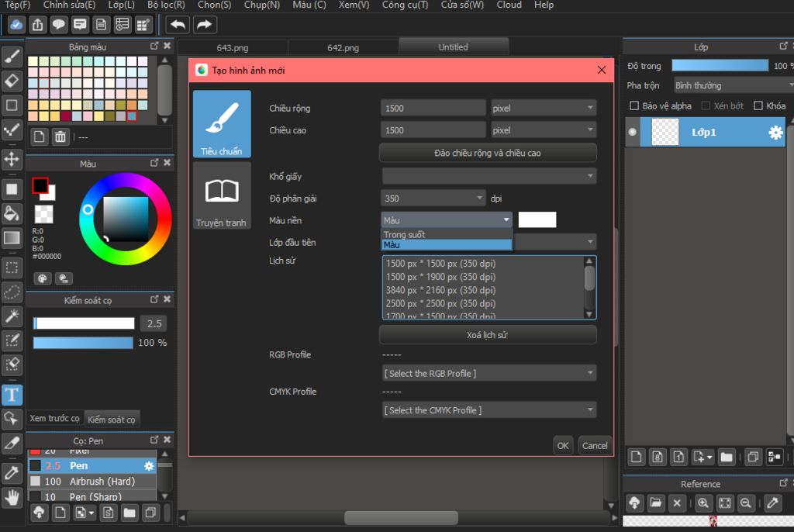The width and height of the screenshot is (794, 532).
Task: Open settings gear of layer Lớp1
Action: click(x=775, y=133)
